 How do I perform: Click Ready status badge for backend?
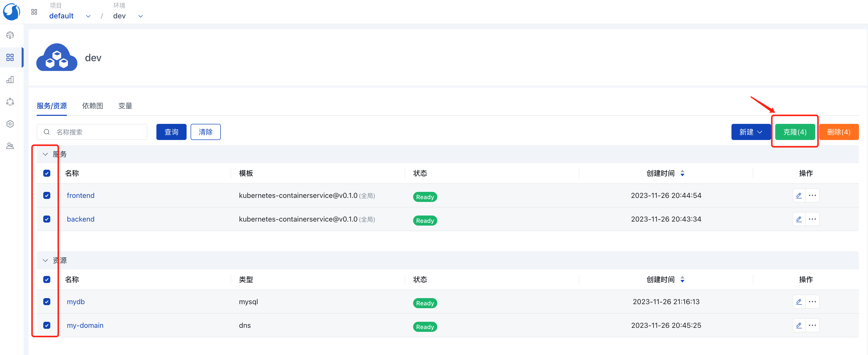(425, 220)
